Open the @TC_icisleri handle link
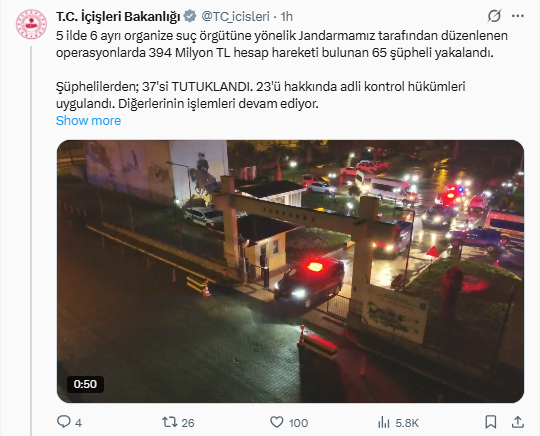The image size is (540, 436). [235, 16]
